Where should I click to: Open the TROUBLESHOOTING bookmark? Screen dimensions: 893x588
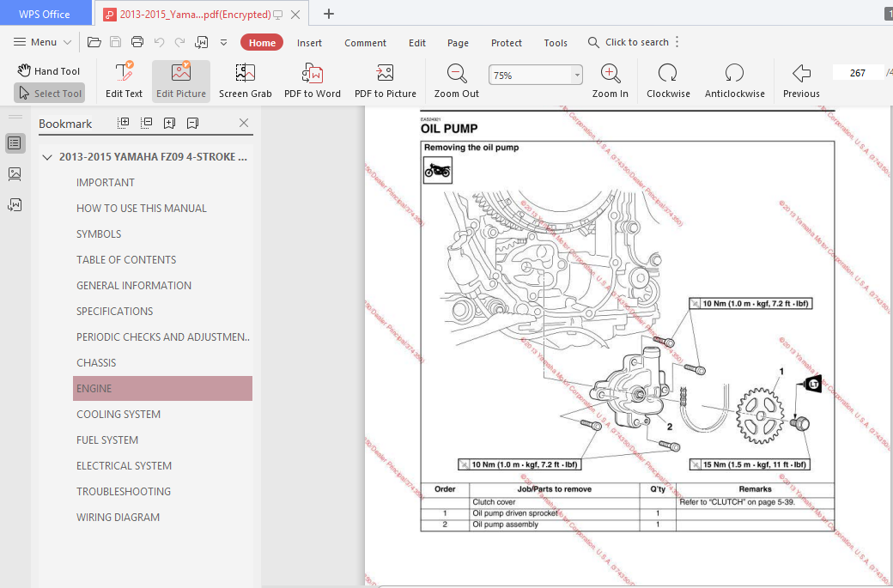[124, 491]
